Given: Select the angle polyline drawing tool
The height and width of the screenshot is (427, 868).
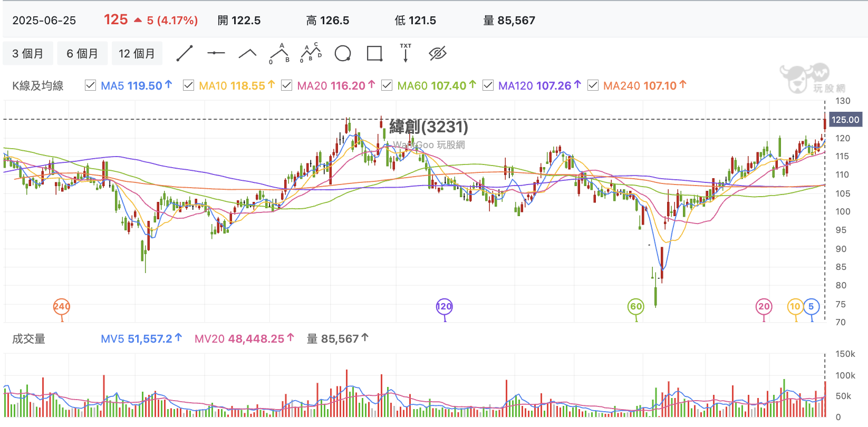Looking at the screenshot, I should pyautogui.click(x=248, y=53).
